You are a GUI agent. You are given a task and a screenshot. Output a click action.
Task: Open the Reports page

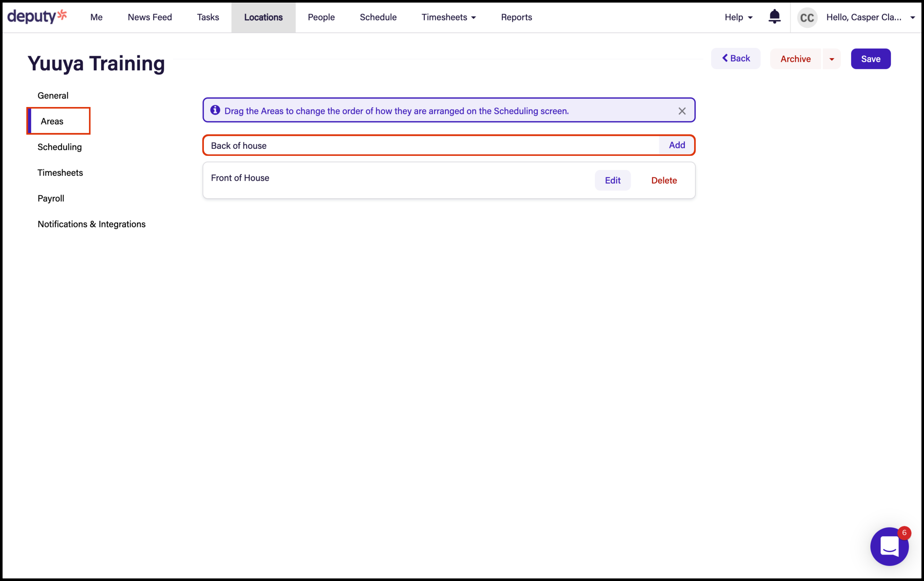(516, 17)
